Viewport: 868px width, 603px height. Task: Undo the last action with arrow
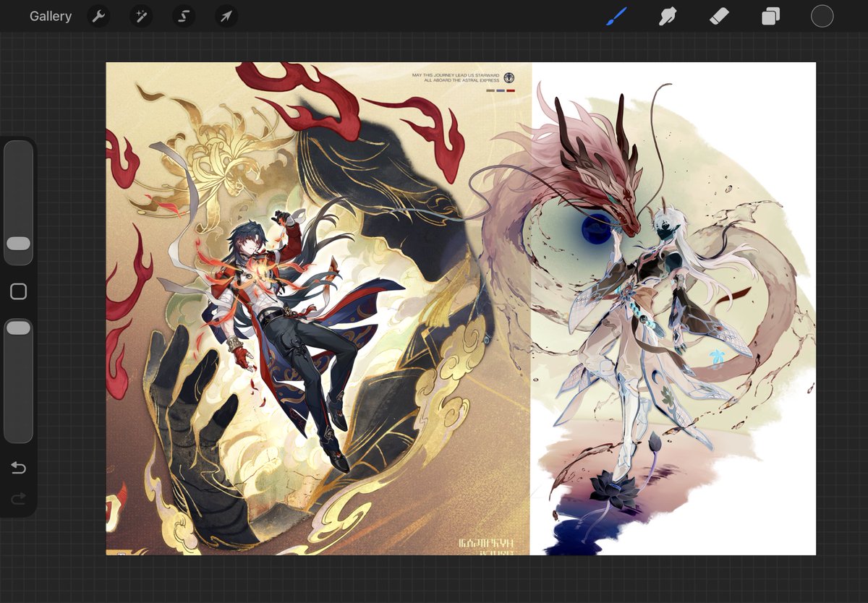coord(19,469)
